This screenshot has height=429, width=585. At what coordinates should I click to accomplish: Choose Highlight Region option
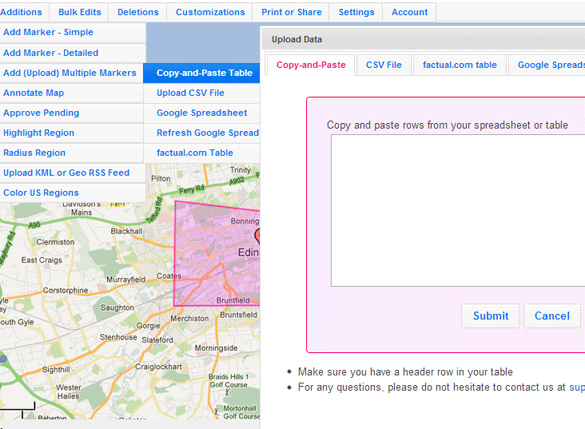[x=71, y=133]
